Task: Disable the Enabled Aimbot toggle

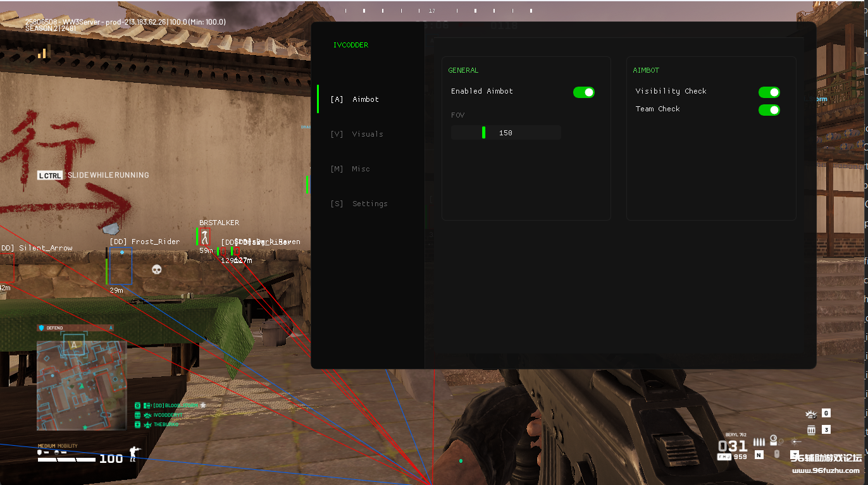Action: (x=583, y=92)
